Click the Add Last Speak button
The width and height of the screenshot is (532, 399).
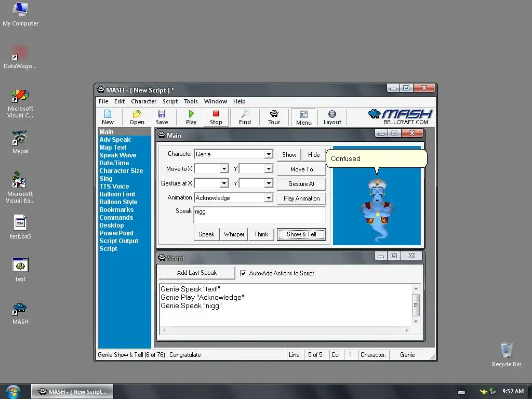197,273
